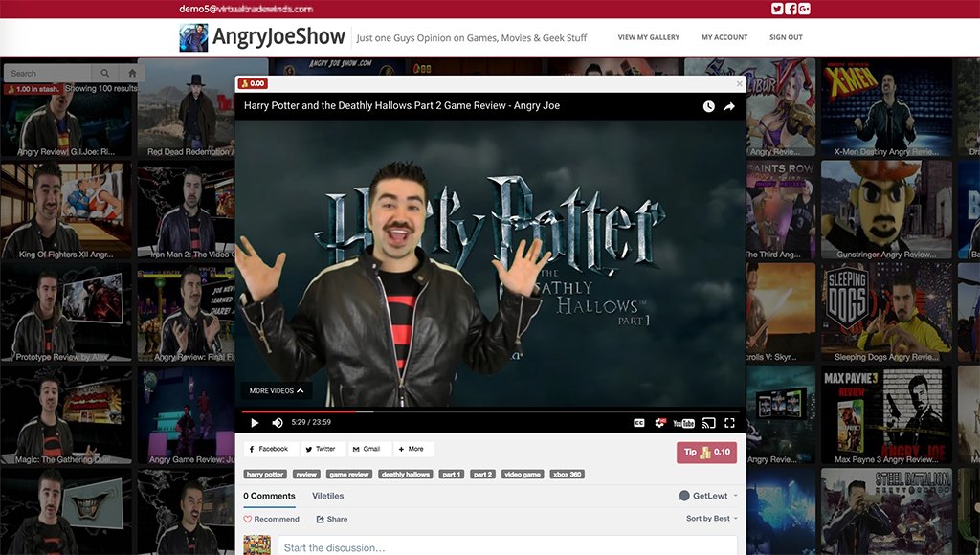This screenshot has height=555, width=980.
Task: Open video settings gear
Action: [660, 423]
